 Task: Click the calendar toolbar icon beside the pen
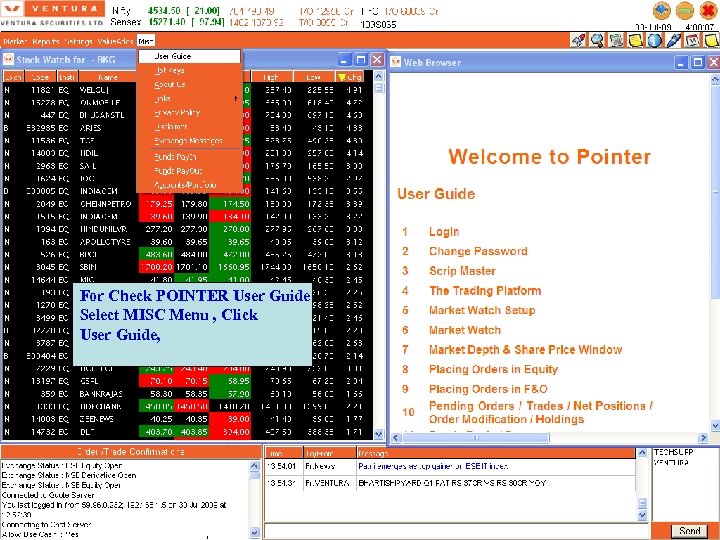[692, 40]
